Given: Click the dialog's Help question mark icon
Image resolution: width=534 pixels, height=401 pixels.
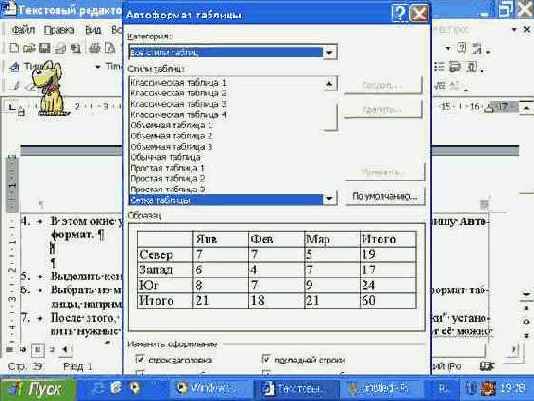Looking at the screenshot, I should [x=399, y=13].
